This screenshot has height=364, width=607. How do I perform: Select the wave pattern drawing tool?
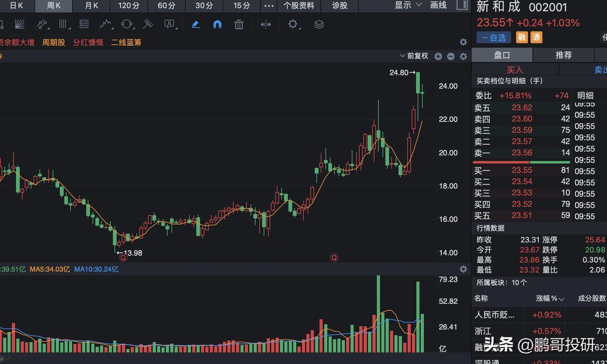point(105,24)
